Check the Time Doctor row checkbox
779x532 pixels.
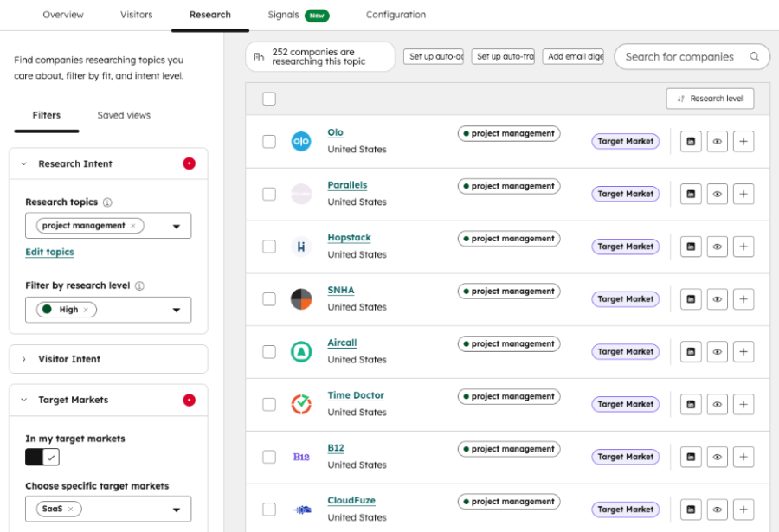269,404
